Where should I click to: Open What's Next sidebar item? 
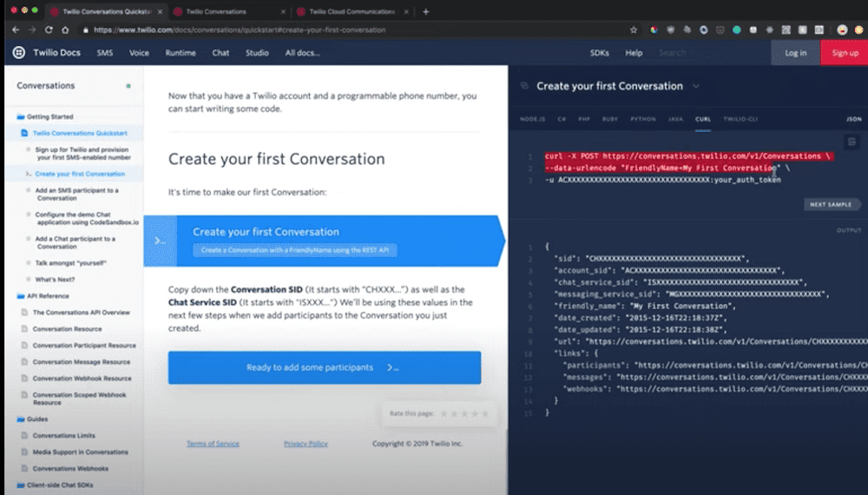[x=55, y=280]
